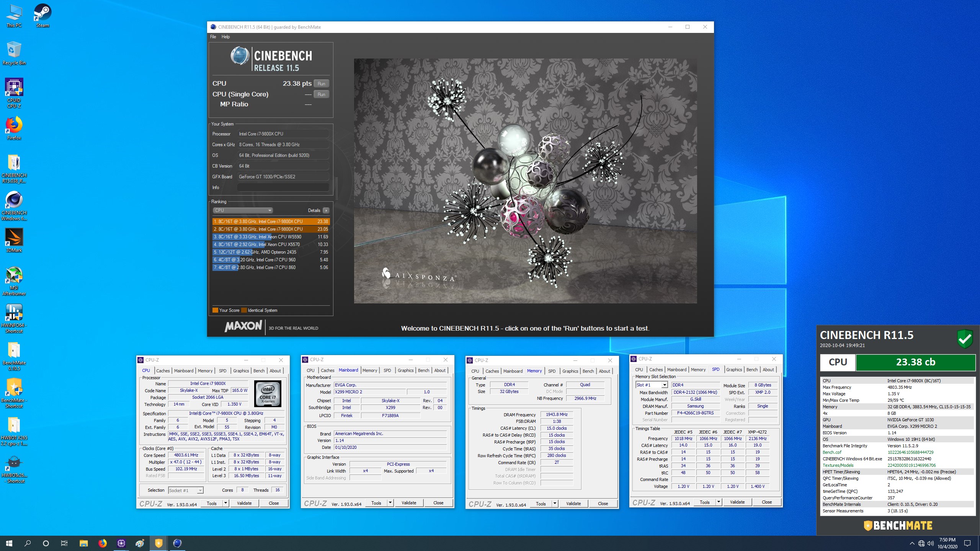
Task: Launch the BenchMate shortcut icon
Action: tap(14, 393)
